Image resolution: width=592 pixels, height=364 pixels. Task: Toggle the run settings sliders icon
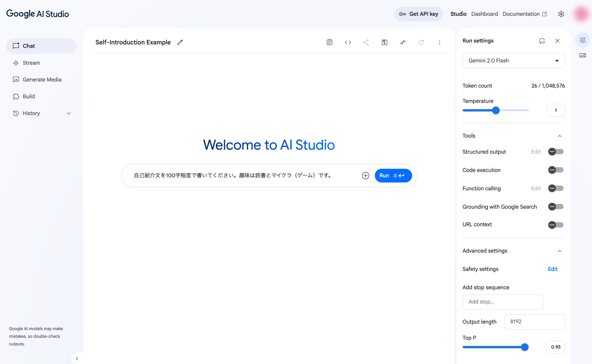click(582, 40)
